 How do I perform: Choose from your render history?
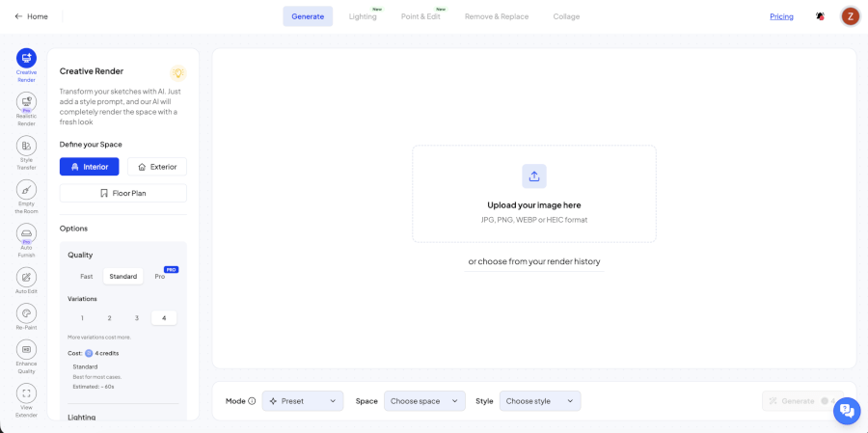pos(534,261)
